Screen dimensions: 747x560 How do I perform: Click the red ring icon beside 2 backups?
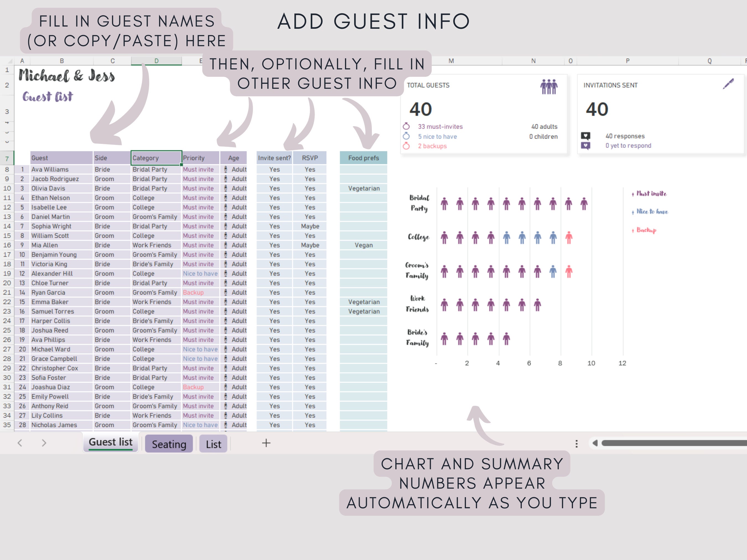407,146
